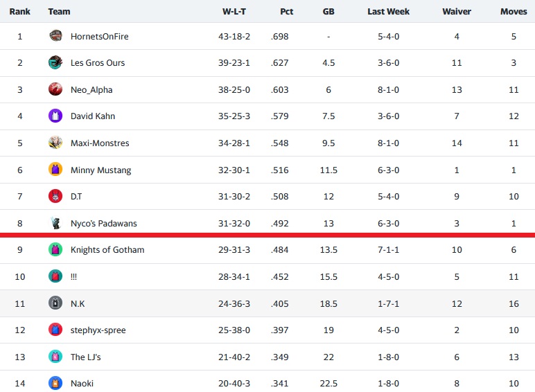Open the !!! team link
The height and width of the screenshot is (392, 535).
(73, 277)
